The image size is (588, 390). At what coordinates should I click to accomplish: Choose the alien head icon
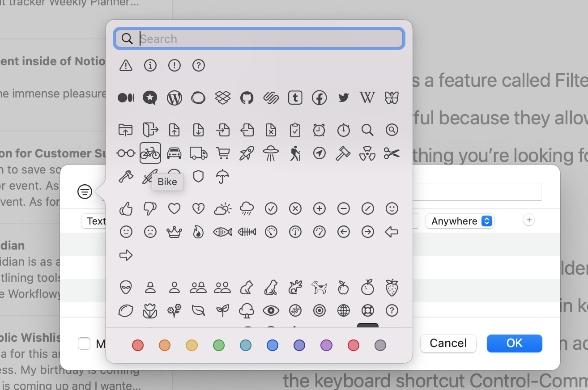pos(126,287)
